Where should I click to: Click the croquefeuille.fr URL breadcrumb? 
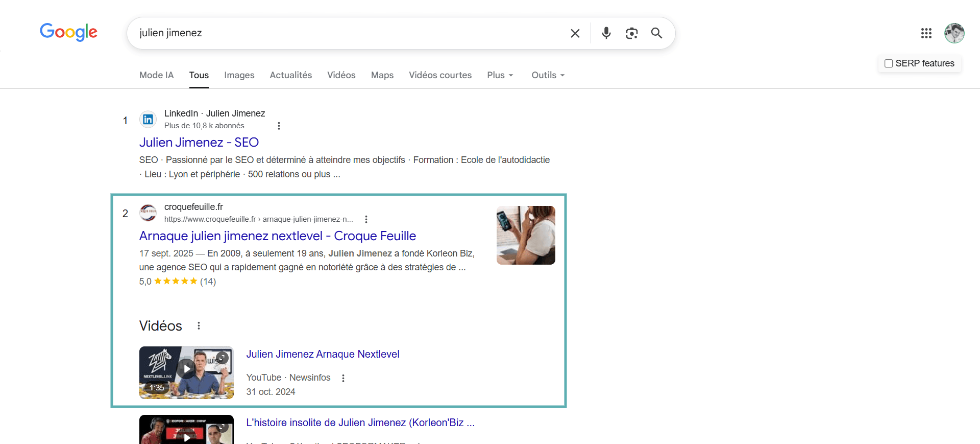[259, 219]
